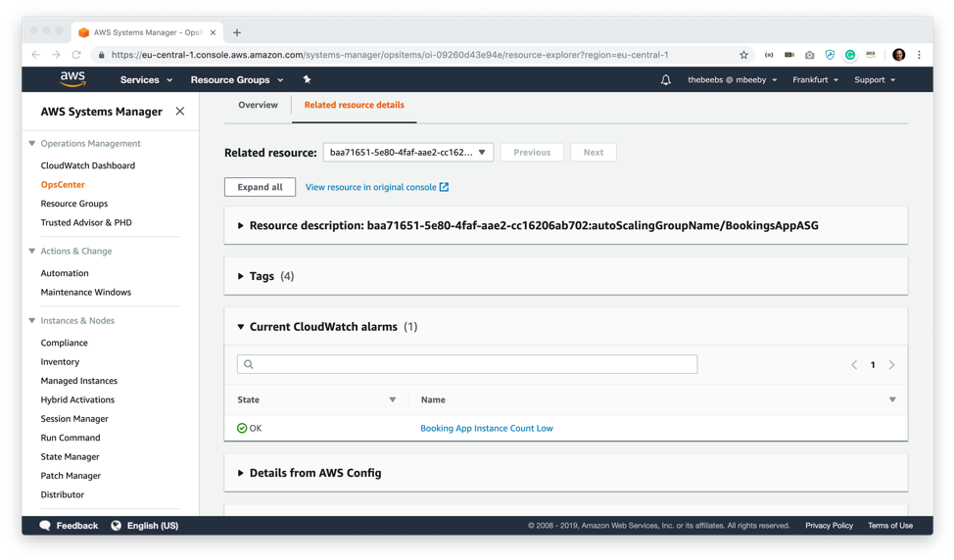Click the Amazon extension icon
This screenshot has width=954, height=560.
click(871, 54)
